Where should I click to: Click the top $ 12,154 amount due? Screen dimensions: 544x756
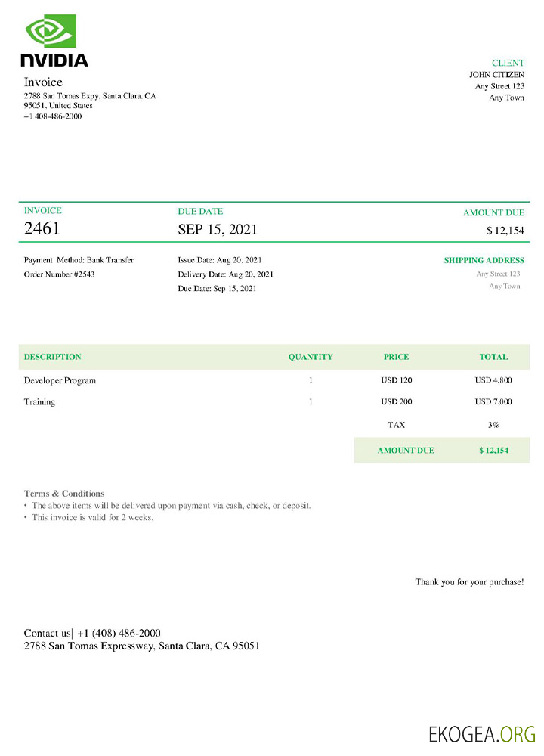pyautogui.click(x=505, y=230)
